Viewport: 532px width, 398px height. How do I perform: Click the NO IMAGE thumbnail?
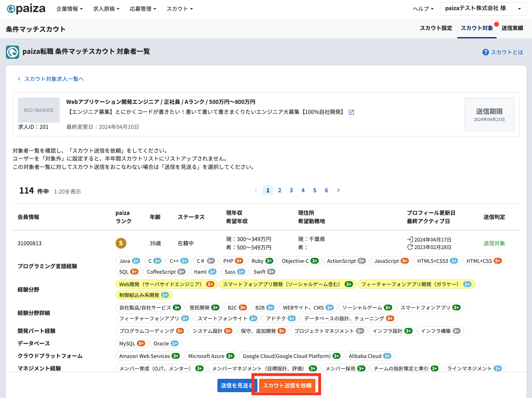point(39,110)
